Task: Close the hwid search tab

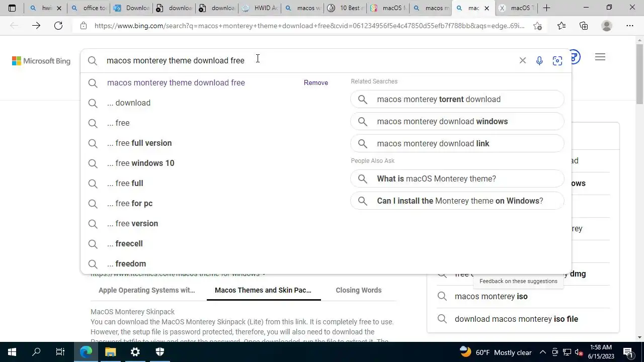Action: pos(59,8)
